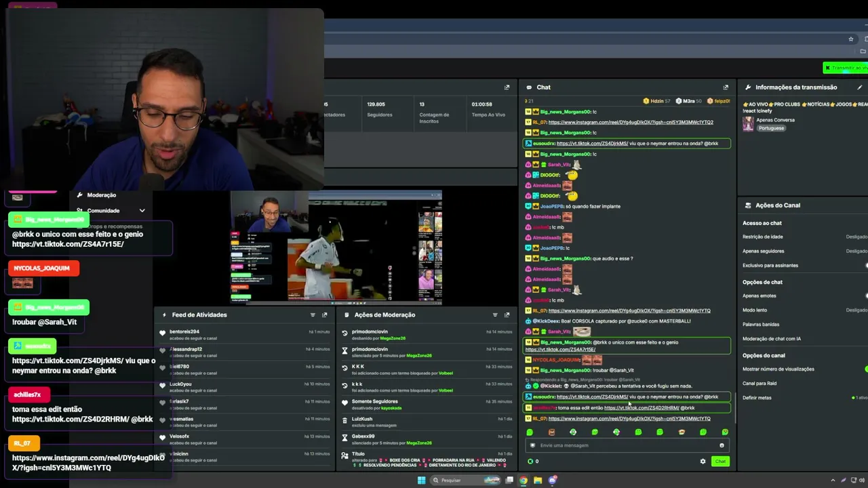868x488 pixels.
Task: Open the tiktok ZS4D2RHRM link in Chat panel
Action: click(x=642, y=408)
